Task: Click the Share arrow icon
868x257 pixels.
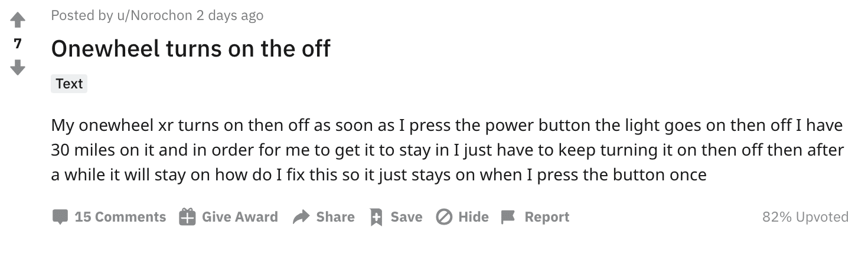Action: pyautogui.click(x=301, y=217)
